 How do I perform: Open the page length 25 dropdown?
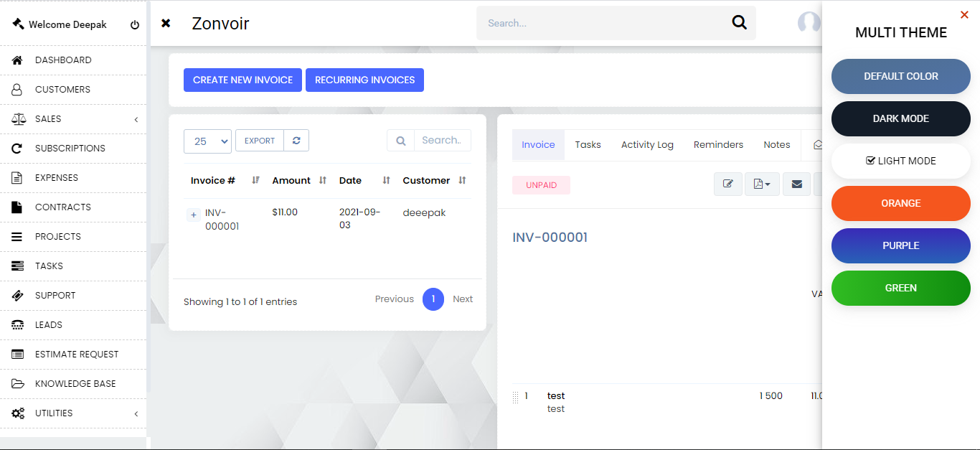pyautogui.click(x=207, y=141)
